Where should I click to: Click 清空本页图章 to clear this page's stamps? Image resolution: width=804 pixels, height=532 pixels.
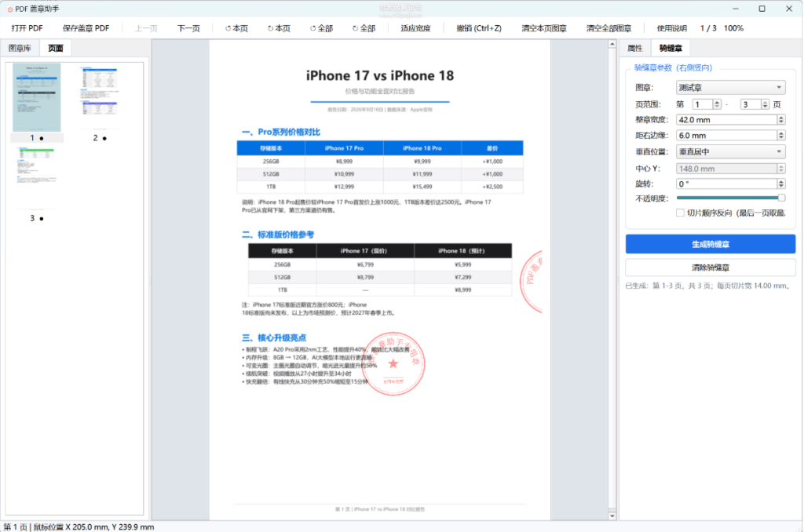point(544,28)
